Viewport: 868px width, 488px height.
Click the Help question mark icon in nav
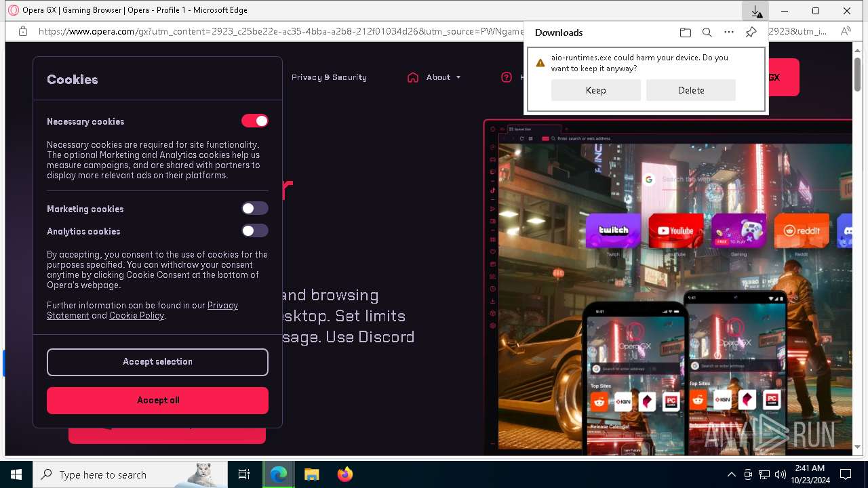pos(507,77)
